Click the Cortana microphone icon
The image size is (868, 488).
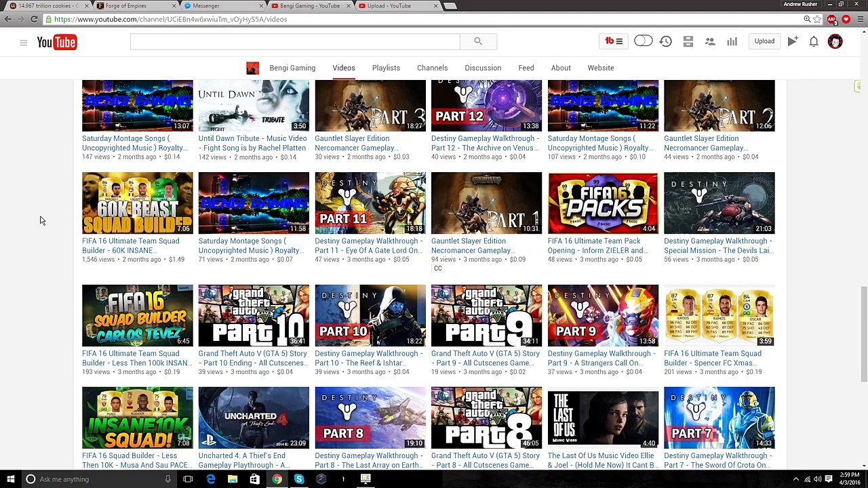(x=167, y=479)
